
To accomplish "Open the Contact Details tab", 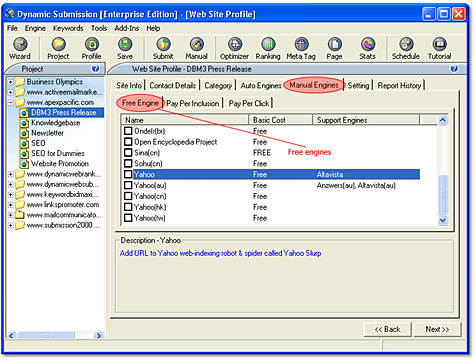I will point(173,86).
